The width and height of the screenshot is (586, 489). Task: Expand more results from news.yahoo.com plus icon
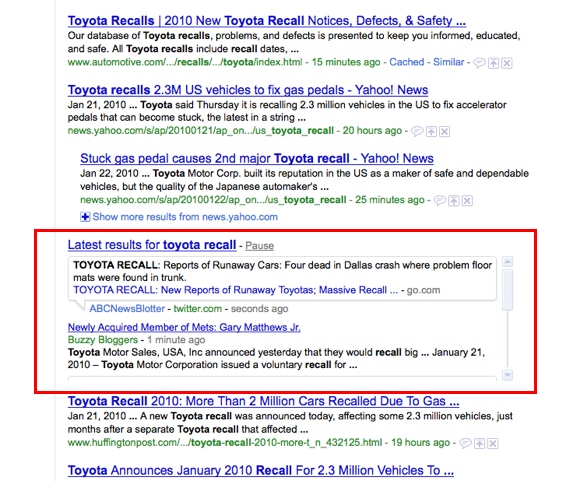[85, 217]
